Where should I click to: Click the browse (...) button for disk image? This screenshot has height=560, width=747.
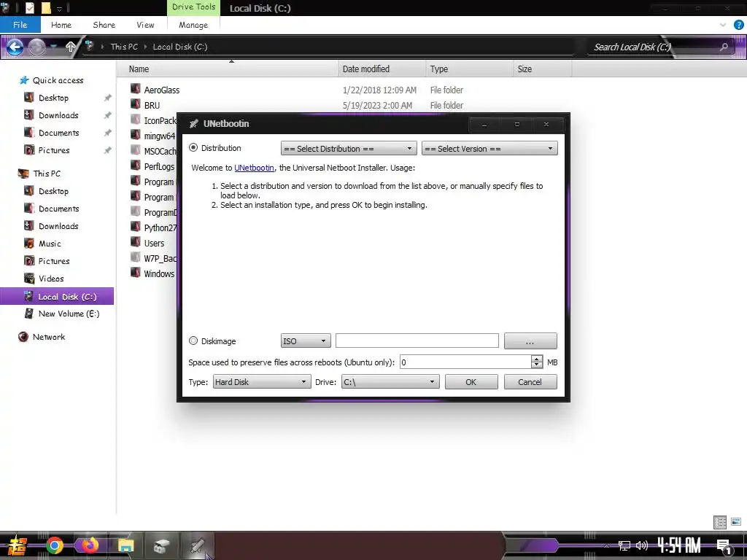pos(530,341)
